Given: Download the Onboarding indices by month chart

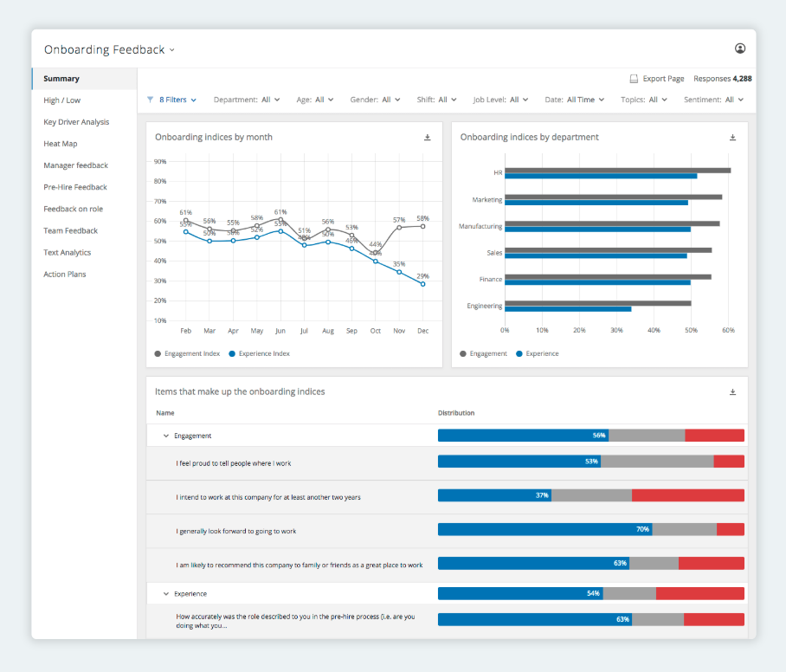Looking at the screenshot, I should pyautogui.click(x=427, y=137).
